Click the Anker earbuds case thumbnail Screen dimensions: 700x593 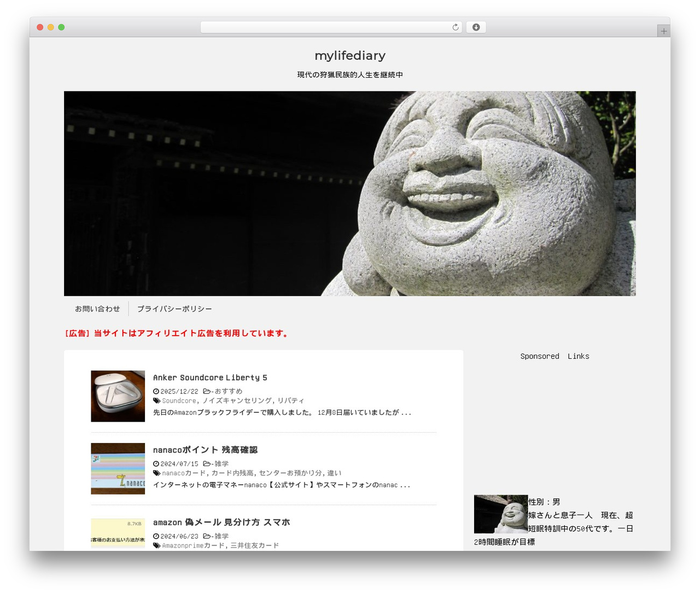pos(118,396)
